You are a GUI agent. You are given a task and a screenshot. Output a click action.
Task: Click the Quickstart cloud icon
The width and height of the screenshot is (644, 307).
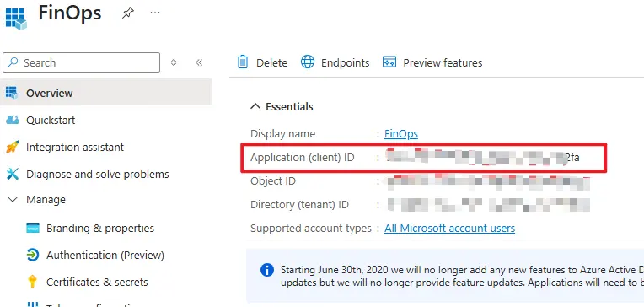coord(13,120)
